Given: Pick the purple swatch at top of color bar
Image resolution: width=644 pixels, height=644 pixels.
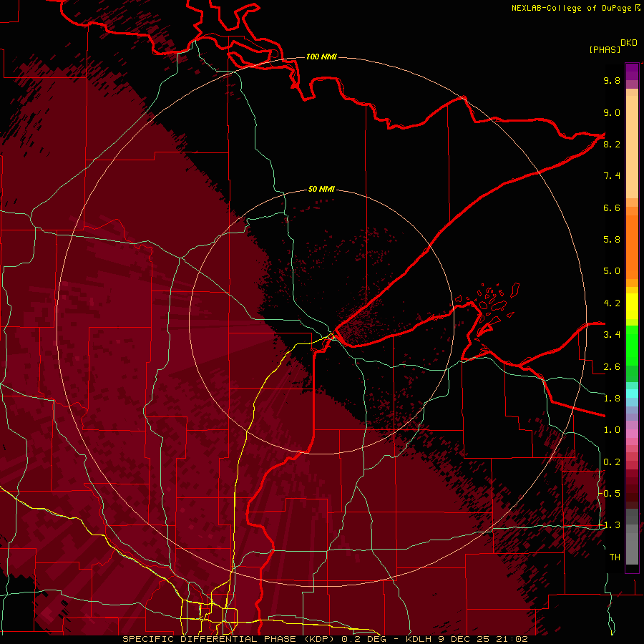Looking at the screenshot, I should 632,72.
